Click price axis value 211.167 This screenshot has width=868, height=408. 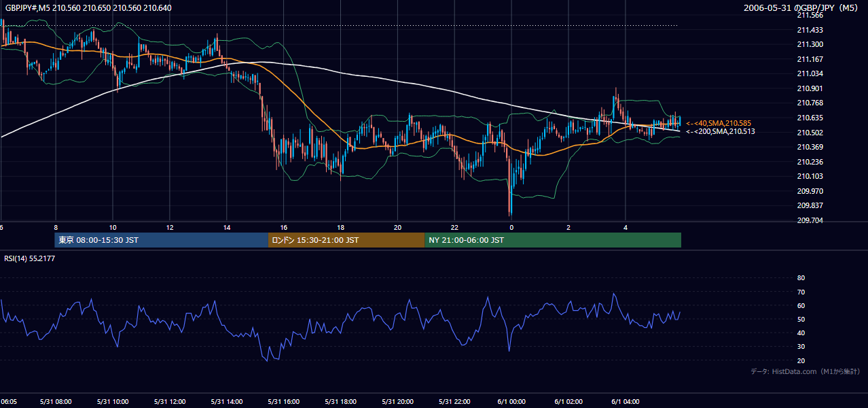pos(809,59)
